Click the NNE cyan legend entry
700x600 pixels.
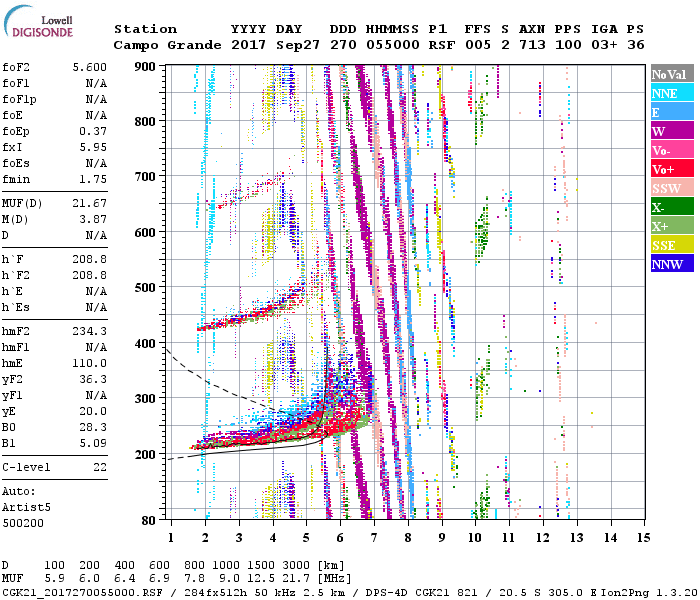coord(671,93)
